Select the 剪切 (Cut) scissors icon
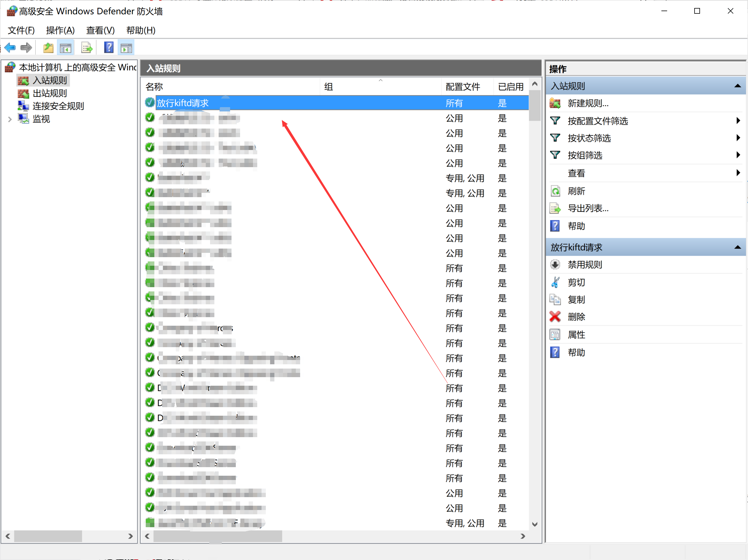Image resolution: width=748 pixels, height=560 pixels. (555, 282)
